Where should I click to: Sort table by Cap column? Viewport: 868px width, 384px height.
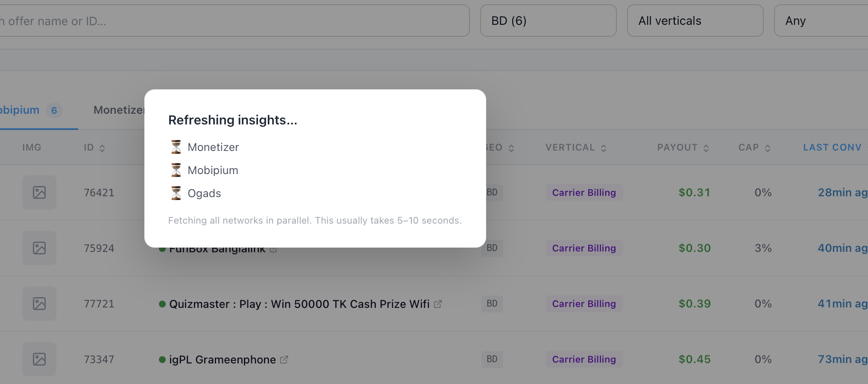pyautogui.click(x=754, y=148)
